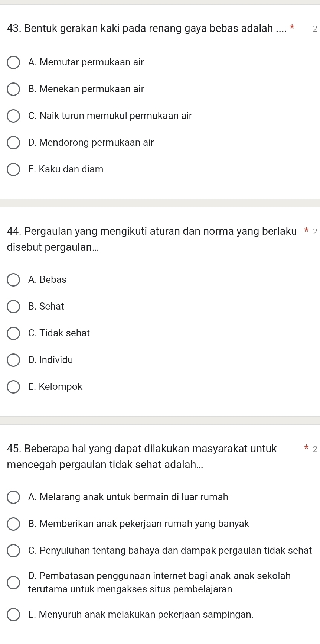Pick C. Penyuluhan tentang bahaya pergaulan tidak sehat
This screenshot has width=320, height=644.
pos(14,551)
